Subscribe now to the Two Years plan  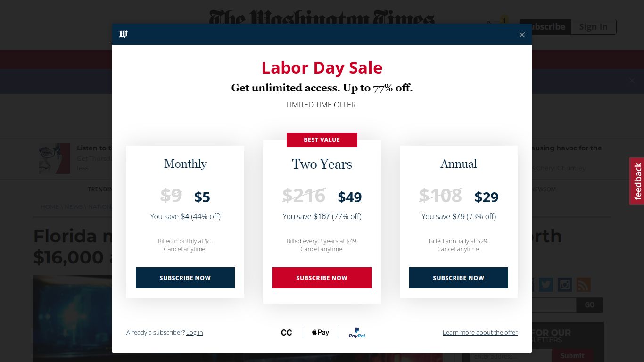click(322, 278)
